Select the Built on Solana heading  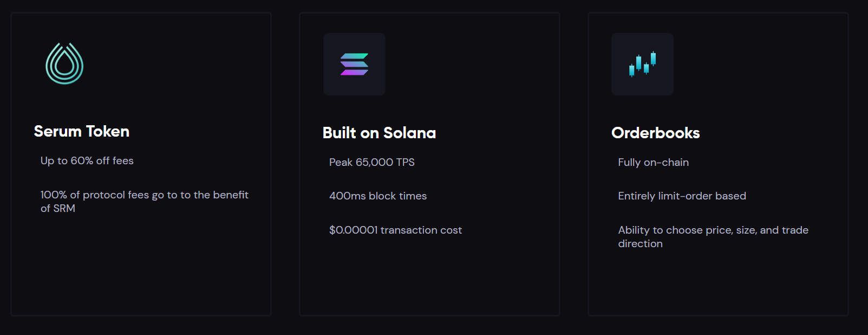click(379, 133)
